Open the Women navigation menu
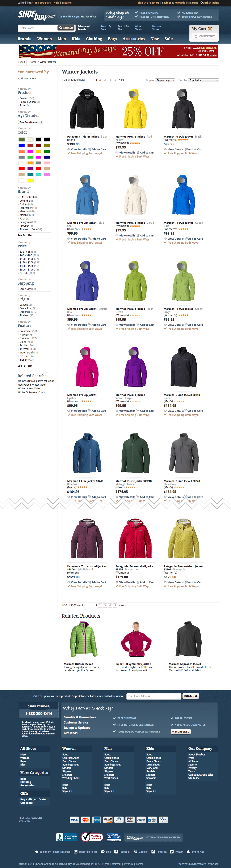Screen dimensions: 231x868 point(45,39)
